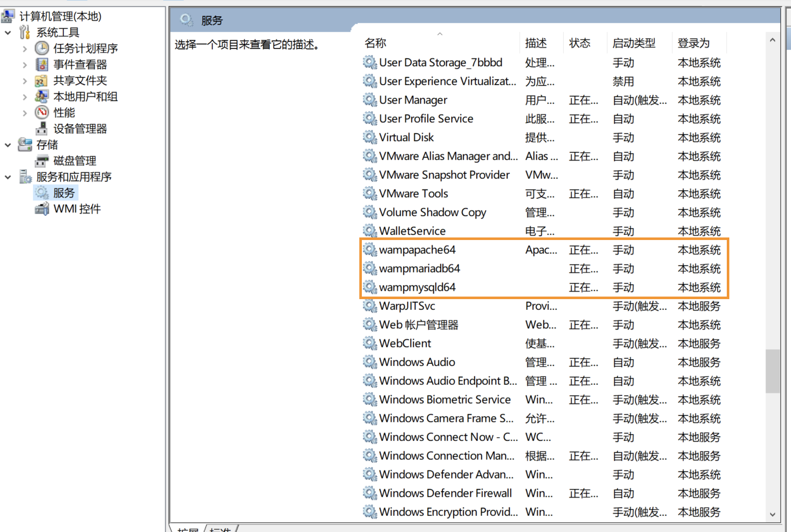Expand the 任务计划程序 node chevron
Viewport: 791px width, 532px height.
tap(24, 48)
